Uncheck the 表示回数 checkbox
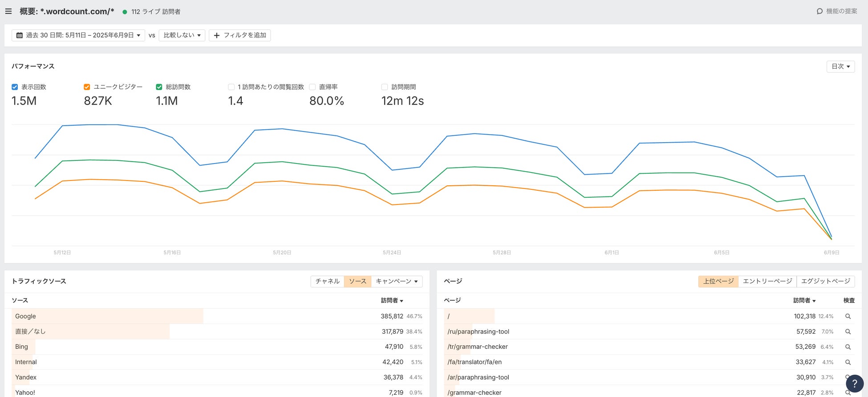Screen dimensions: 868x397 (15, 87)
